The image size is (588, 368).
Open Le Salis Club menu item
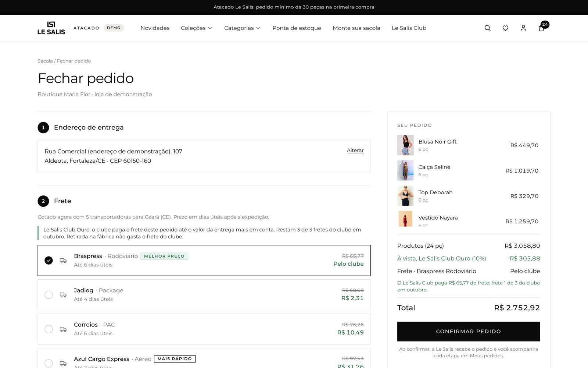(409, 28)
